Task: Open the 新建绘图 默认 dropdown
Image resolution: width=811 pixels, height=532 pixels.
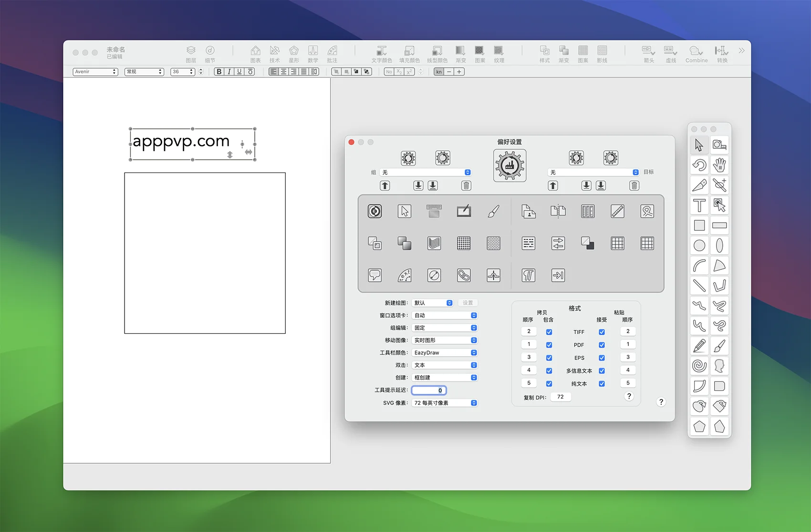Action: 432,303
